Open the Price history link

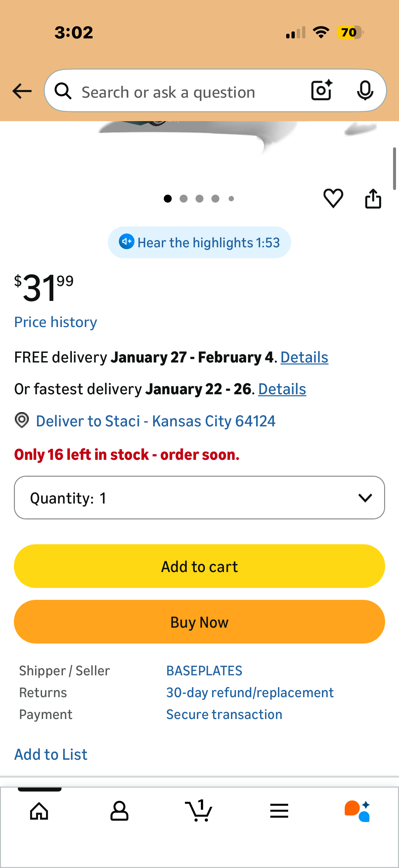pos(56,322)
